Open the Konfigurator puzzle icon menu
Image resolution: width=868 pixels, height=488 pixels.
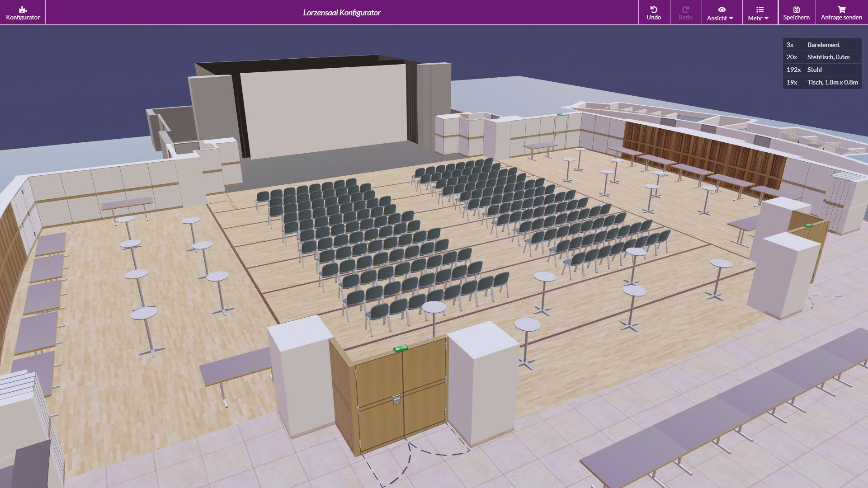(23, 9)
